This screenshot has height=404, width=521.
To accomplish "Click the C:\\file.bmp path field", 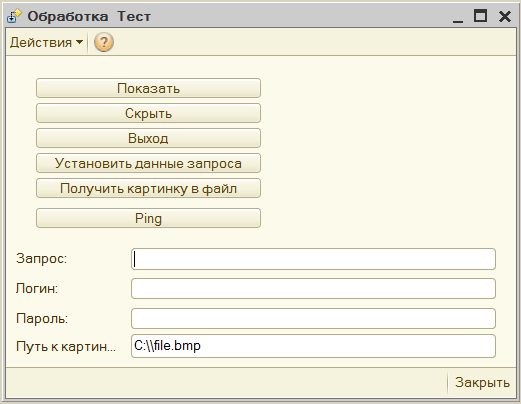I will click(313, 346).
